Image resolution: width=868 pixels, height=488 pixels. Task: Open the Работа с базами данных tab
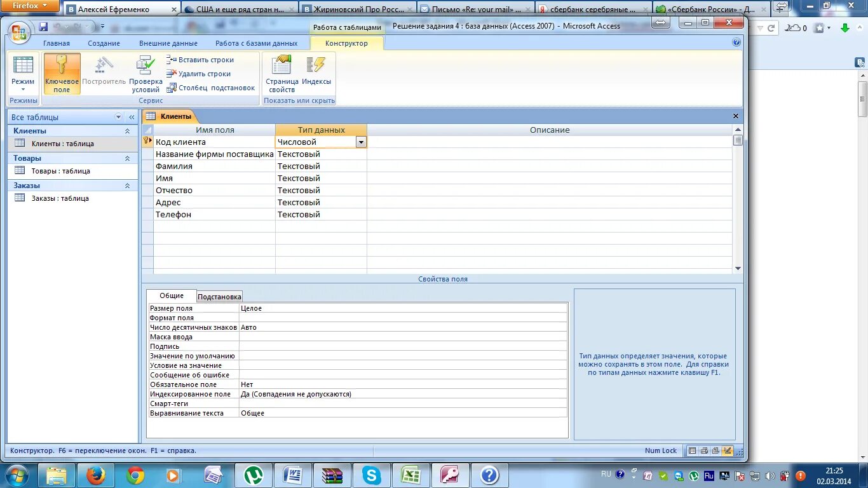[256, 43]
